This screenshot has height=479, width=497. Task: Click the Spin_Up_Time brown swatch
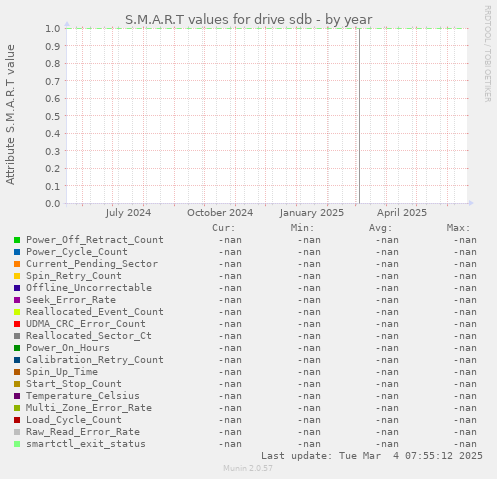[x=17, y=372]
